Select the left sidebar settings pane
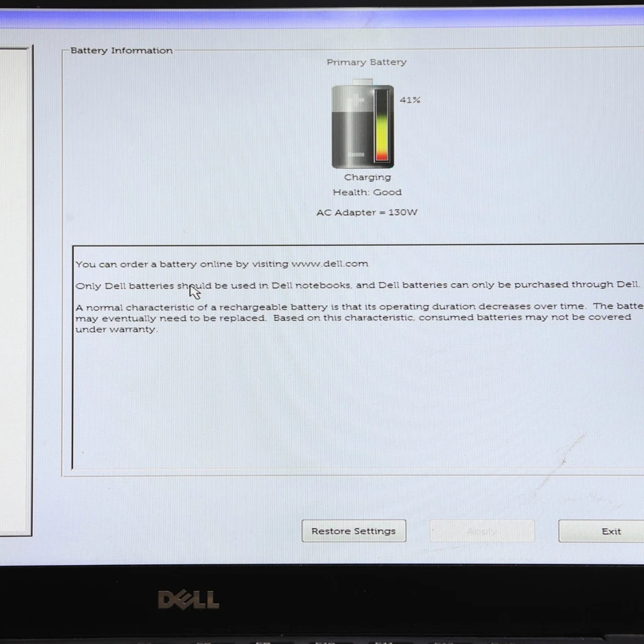The width and height of the screenshot is (644, 644). pos(17,288)
